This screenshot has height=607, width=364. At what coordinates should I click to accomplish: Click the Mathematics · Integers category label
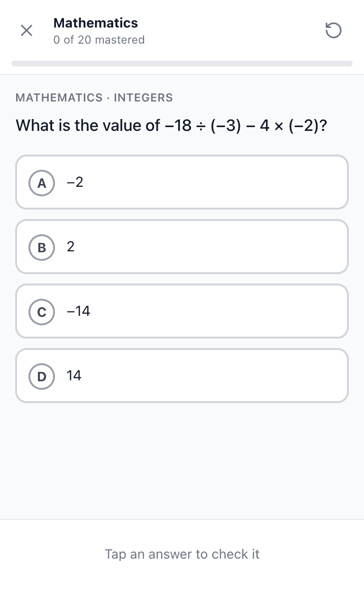[x=94, y=98]
